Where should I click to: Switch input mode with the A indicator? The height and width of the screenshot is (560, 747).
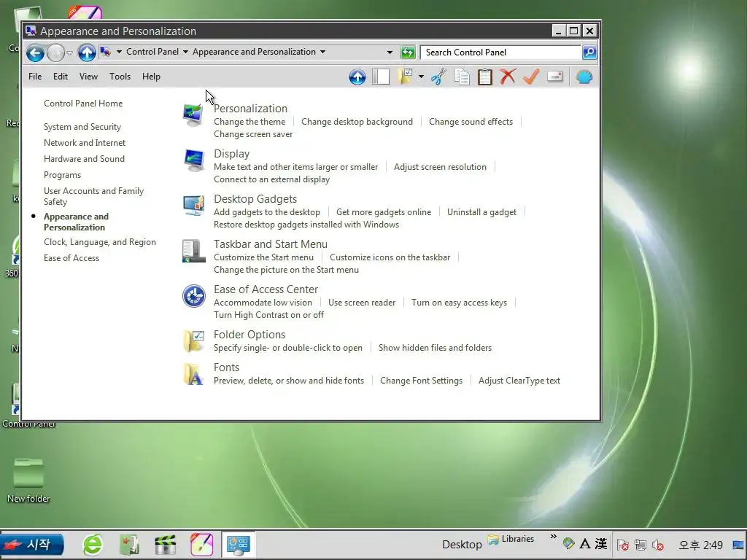tap(585, 544)
